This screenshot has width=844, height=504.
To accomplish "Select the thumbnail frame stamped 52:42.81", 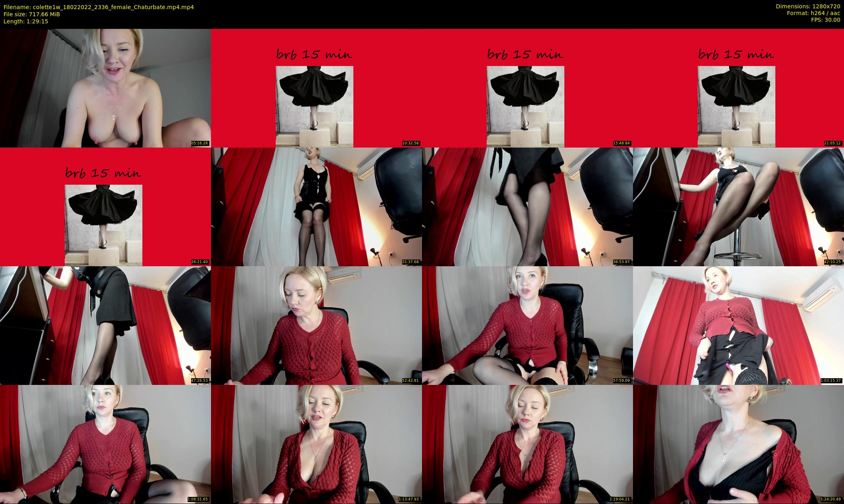I will pos(316,326).
